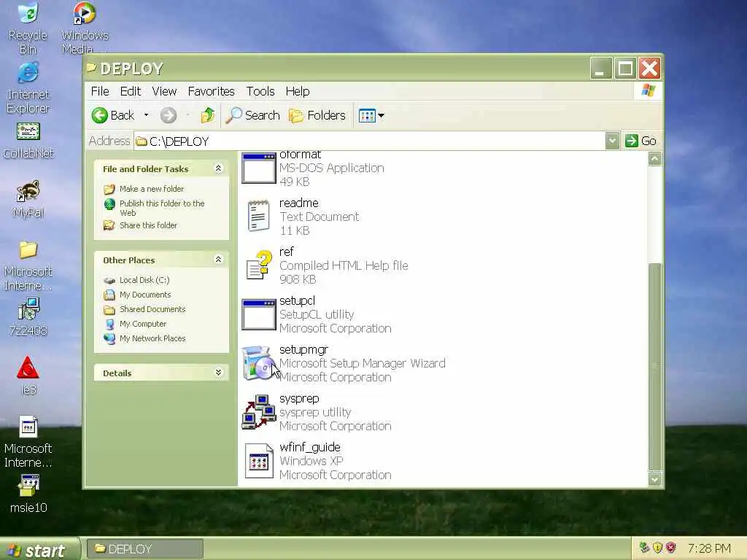Go to My Network Places
Viewport: 747px width, 560px height.
pyautogui.click(x=152, y=338)
